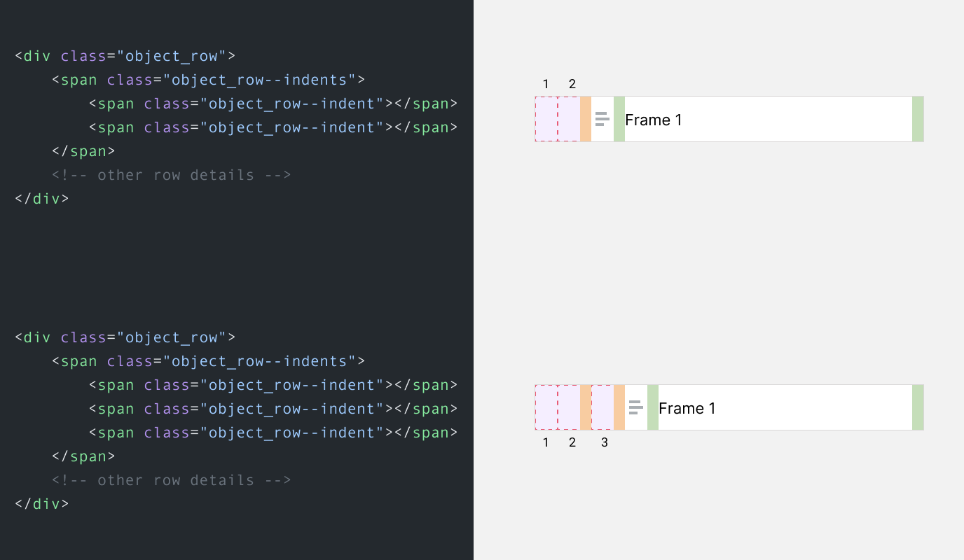
Task: Select the "Frame 1" label in the bottom row
Action: [687, 408]
